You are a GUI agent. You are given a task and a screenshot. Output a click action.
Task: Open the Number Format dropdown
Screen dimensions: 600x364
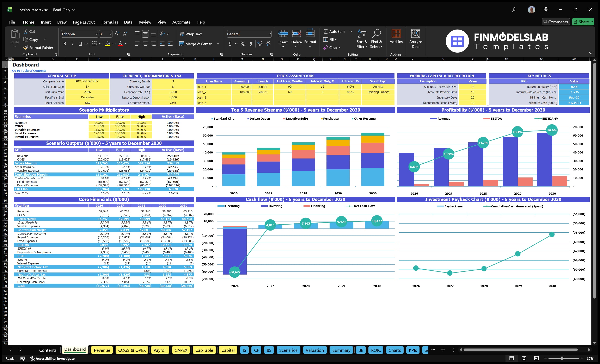(269, 34)
